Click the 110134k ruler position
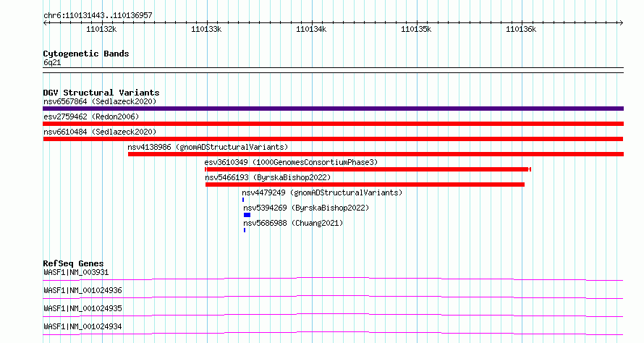The height and width of the screenshot is (343, 644). 311,29
